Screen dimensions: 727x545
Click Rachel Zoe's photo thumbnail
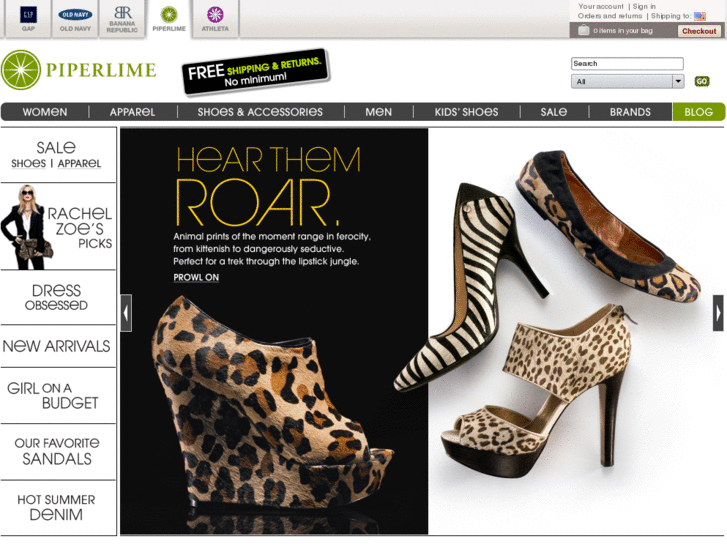tap(26, 227)
